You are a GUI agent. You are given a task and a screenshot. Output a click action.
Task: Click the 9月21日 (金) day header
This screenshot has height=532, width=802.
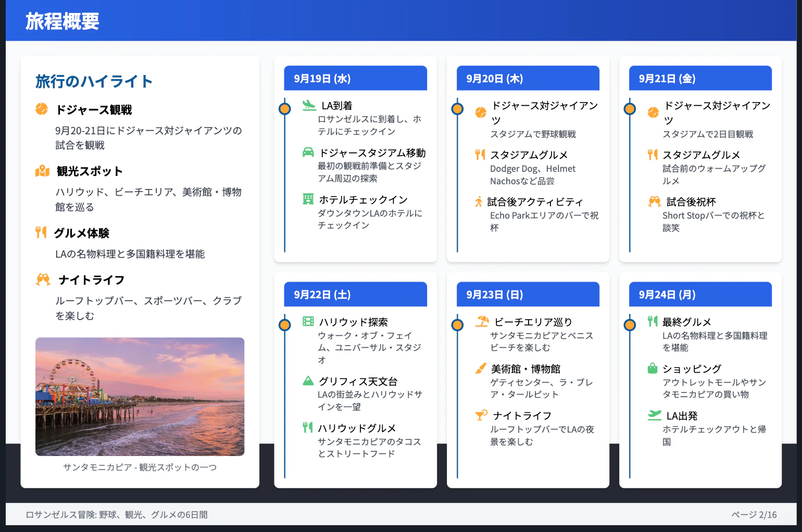pos(700,78)
